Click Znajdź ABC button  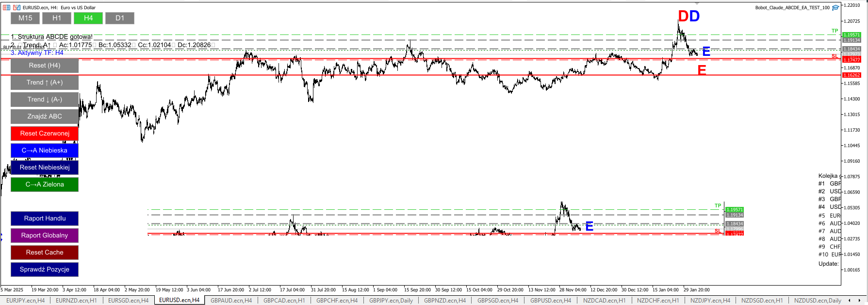click(x=45, y=117)
